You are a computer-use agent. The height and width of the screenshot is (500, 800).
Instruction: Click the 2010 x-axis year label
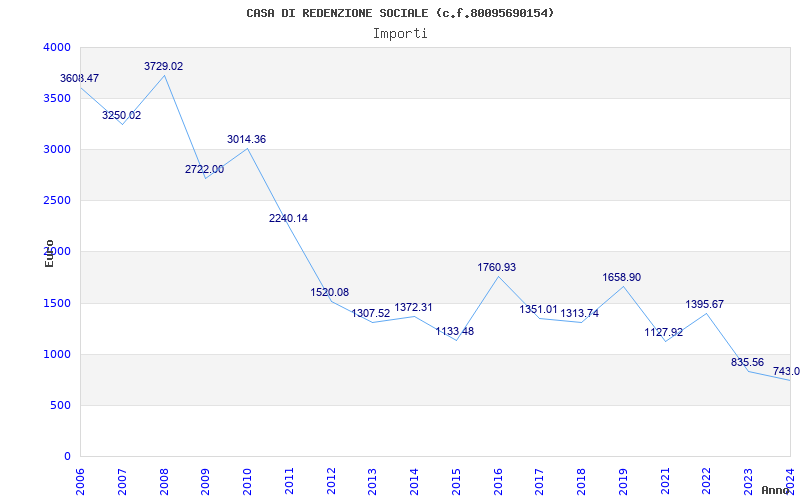point(247,481)
